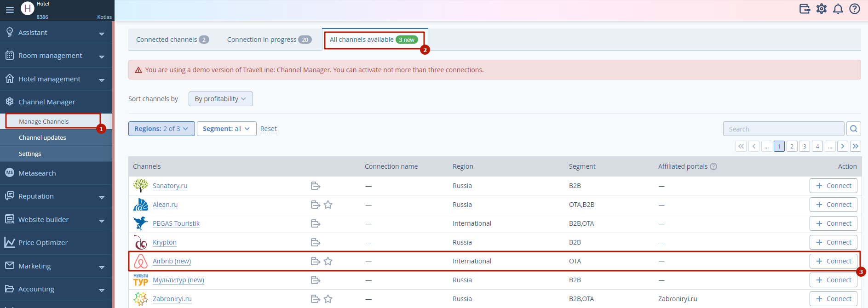Screen dimensions: 868x308
Task: Go to first page arrow
Action: (x=741, y=146)
